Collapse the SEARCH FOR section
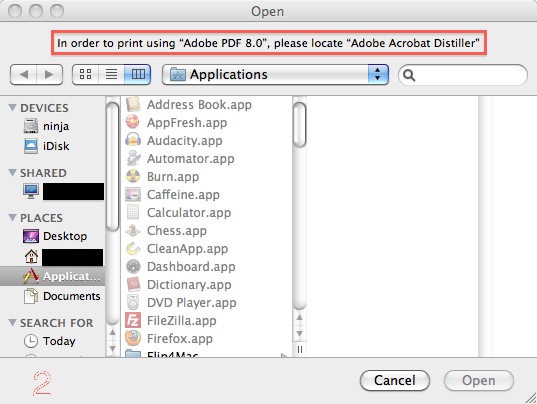This screenshot has height=404, width=537. tap(12, 323)
